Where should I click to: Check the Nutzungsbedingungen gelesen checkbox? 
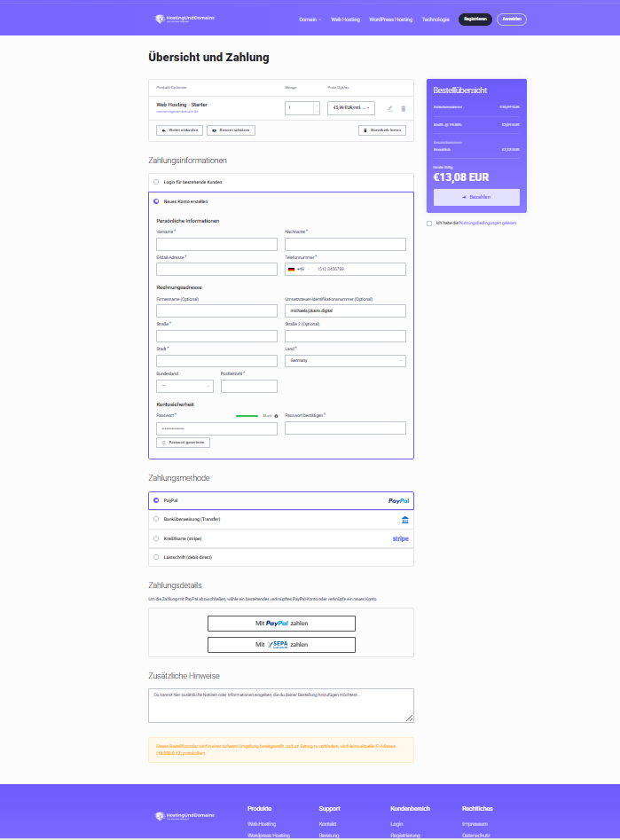click(429, 224)
